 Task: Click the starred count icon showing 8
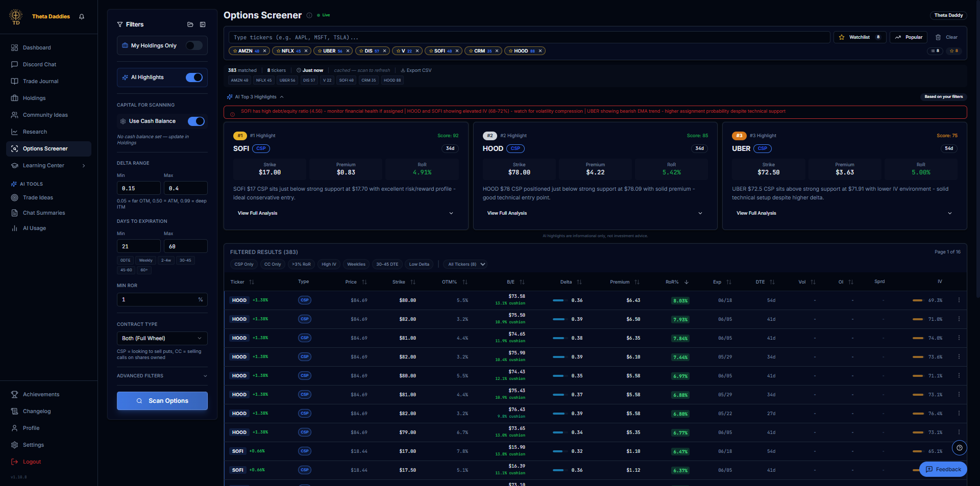click(954, 51)
